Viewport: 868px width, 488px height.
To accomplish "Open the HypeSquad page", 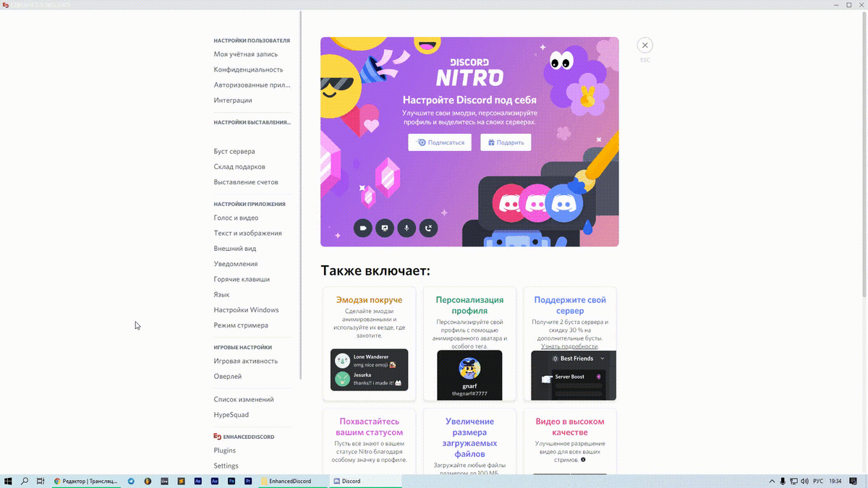I will coord(231,415).
